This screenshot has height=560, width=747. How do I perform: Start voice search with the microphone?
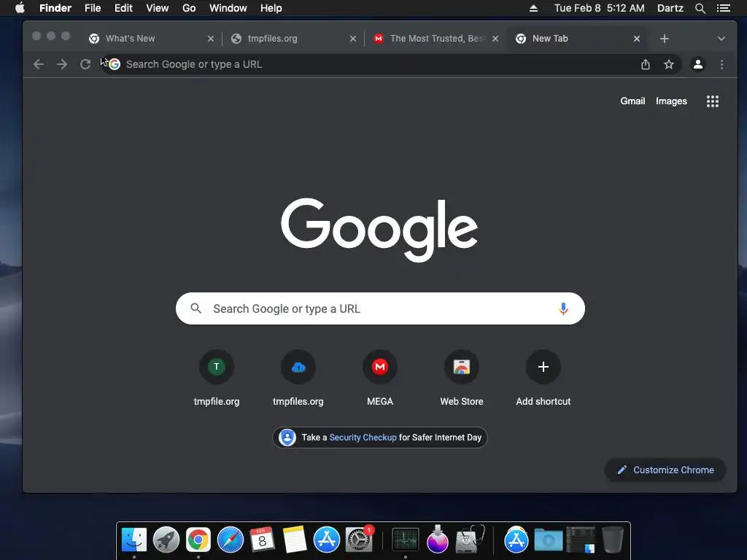coord(563,308)
